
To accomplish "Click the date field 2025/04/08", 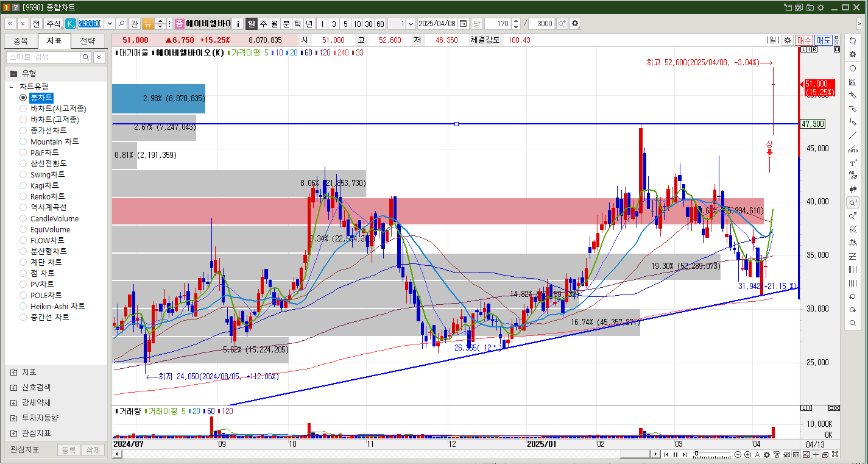I will point(437,24).
